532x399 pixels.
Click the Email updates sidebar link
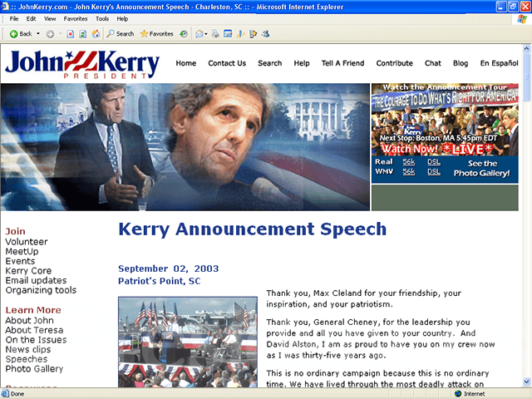pyautogui.click(x=36, y=281)
